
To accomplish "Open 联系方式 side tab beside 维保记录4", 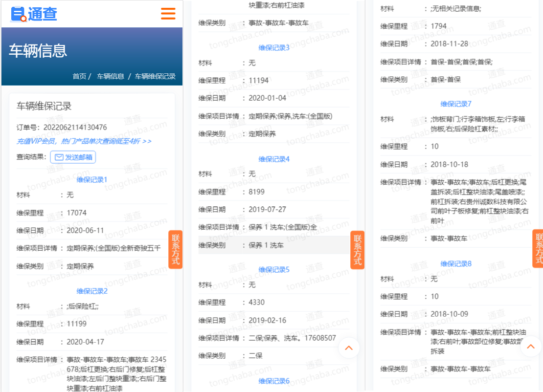I will point(357,249).
